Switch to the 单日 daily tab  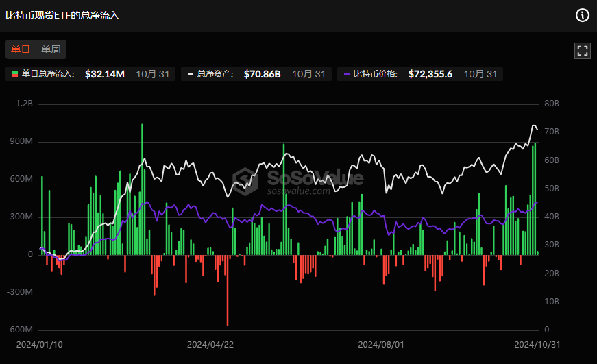click(21, 49)
